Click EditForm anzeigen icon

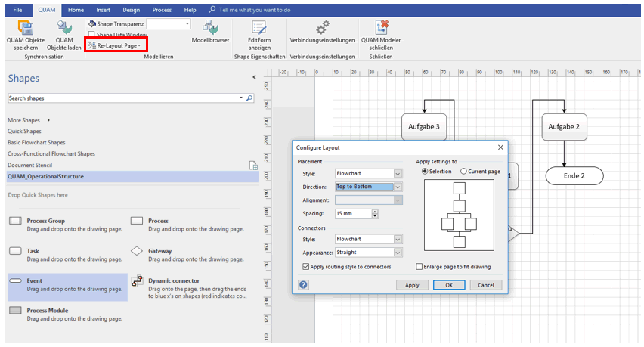pos(259,27)
